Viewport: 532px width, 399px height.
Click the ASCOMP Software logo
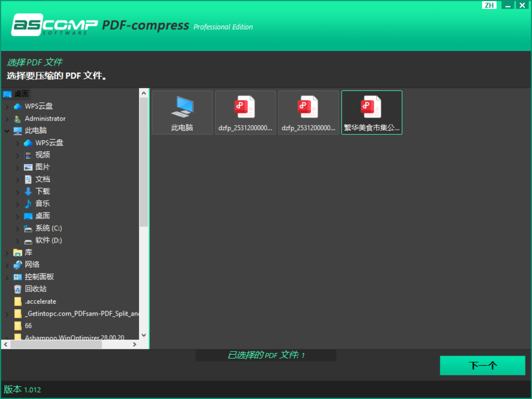point(54,25)
